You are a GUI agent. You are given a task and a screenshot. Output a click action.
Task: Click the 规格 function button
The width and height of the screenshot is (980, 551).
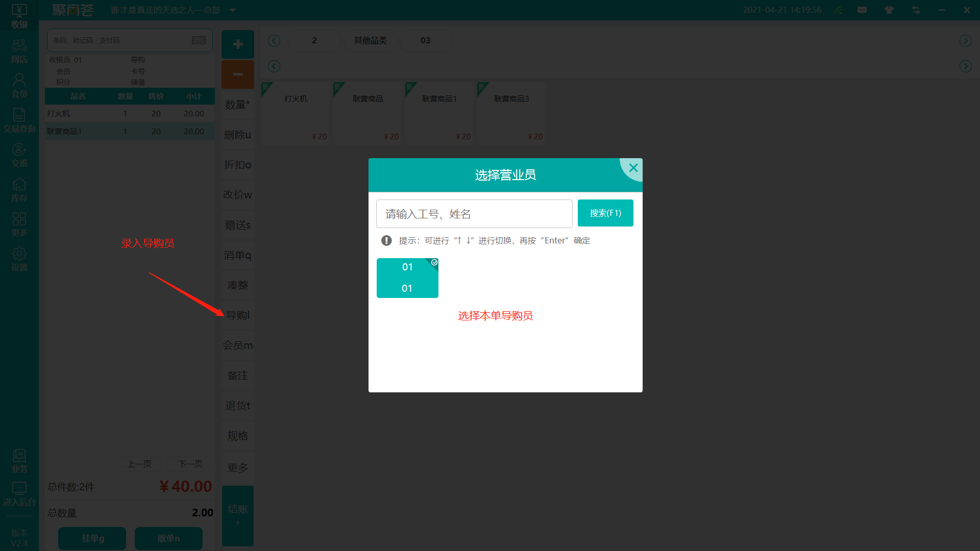coord(238,436)
